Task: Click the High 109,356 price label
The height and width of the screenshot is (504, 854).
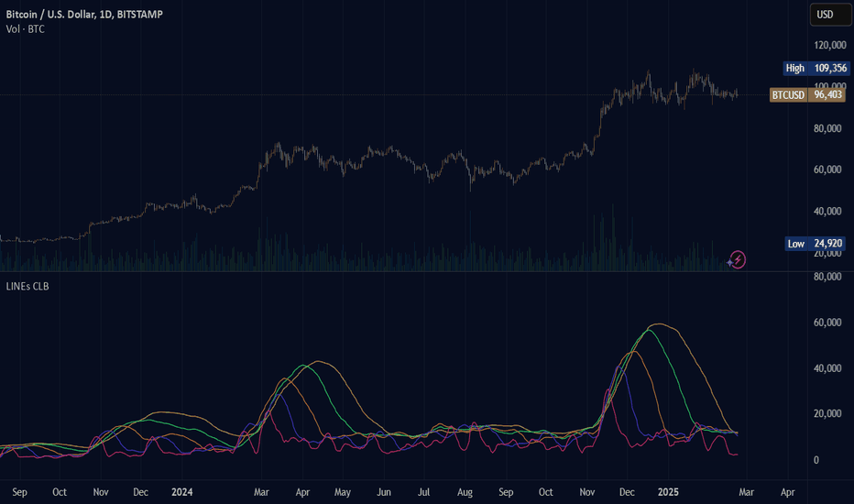Action: tap(816, 68)
